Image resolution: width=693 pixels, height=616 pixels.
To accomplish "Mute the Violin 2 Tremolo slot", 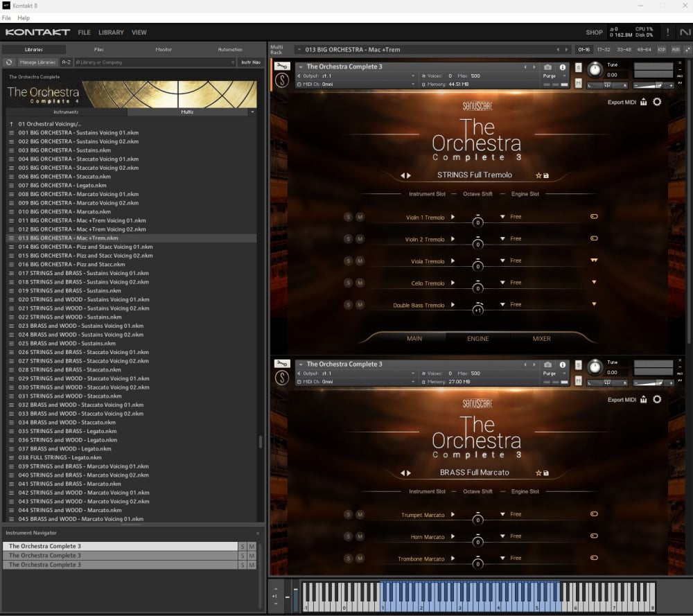I will coord(360,239).
